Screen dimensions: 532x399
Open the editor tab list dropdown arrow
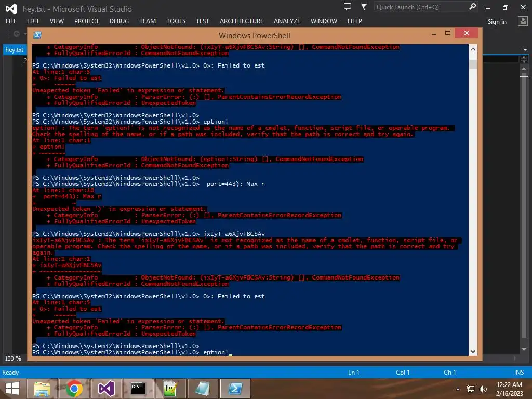525,50
